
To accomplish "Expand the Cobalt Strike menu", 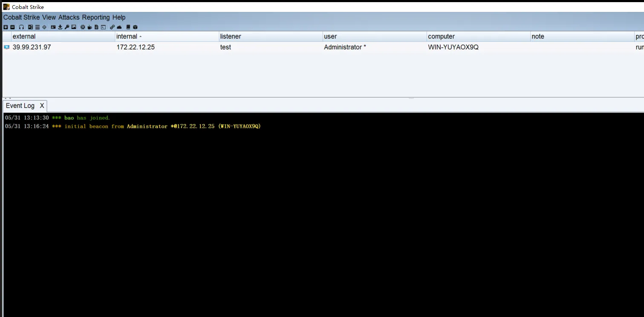I will click(x=21, y=17).
